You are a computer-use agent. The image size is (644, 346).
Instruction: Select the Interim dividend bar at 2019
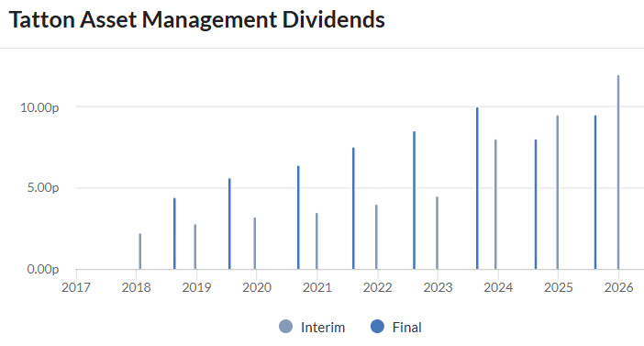tap(195, 247)
